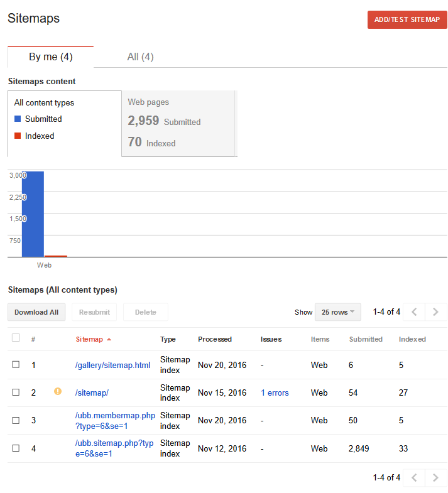
Task: Open the 25 rows dropdown
Action: [338, 312]
